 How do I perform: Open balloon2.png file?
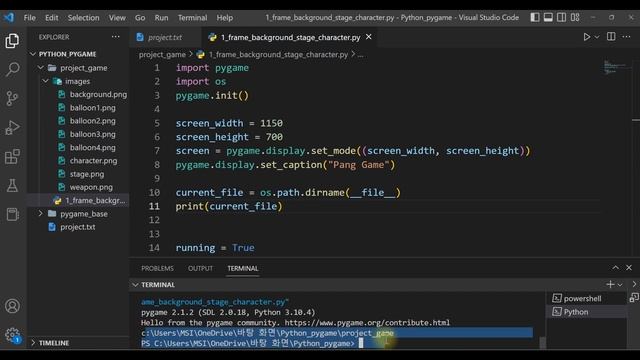92,121
